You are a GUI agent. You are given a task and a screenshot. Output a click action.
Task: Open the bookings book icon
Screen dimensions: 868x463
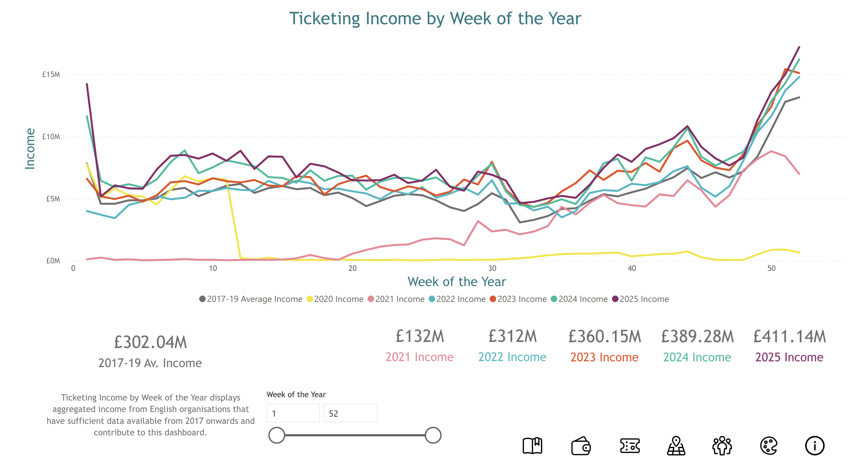coord(532,445)
